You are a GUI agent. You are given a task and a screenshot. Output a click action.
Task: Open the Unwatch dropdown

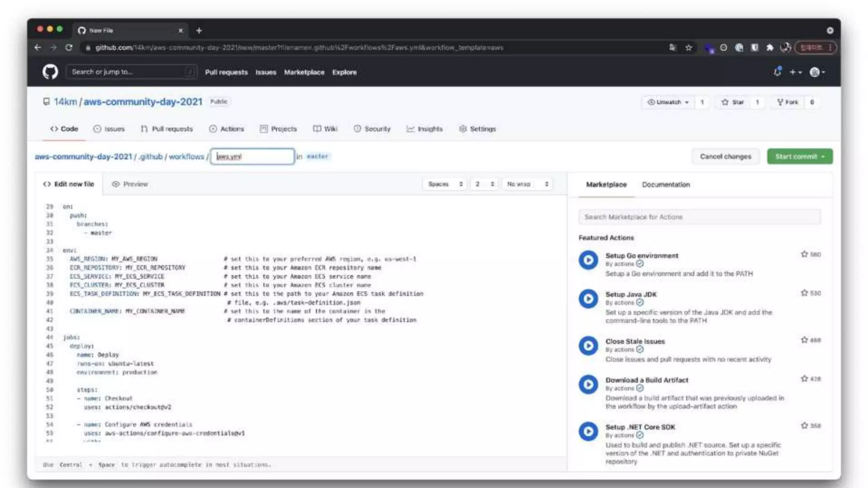click(x=668, y=102)
